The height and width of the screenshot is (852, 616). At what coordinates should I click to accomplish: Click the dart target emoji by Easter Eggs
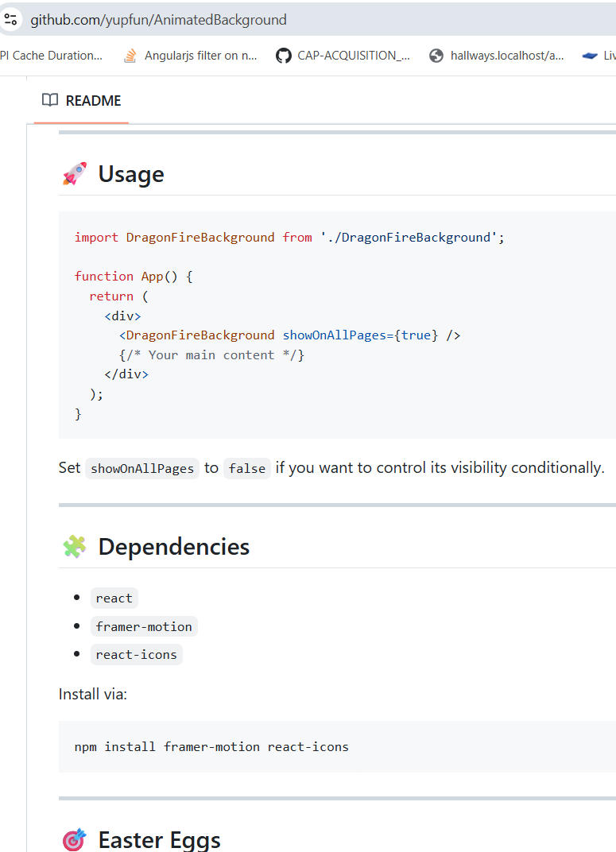pos(75,839)
